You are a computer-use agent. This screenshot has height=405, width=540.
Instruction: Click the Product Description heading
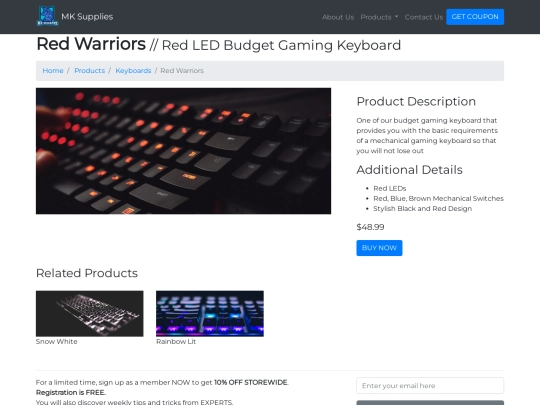416,101
